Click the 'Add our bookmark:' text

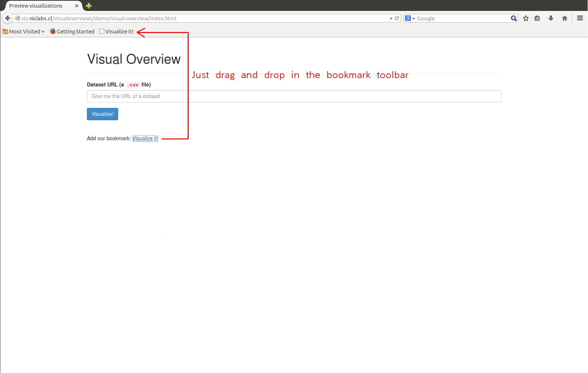pos(109,138)
